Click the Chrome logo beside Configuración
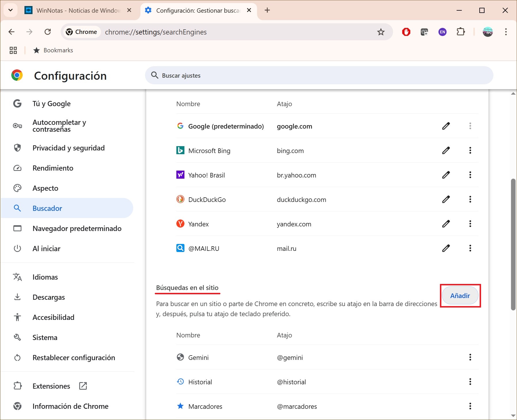This screenshot has width=517, height=420. 17,75
